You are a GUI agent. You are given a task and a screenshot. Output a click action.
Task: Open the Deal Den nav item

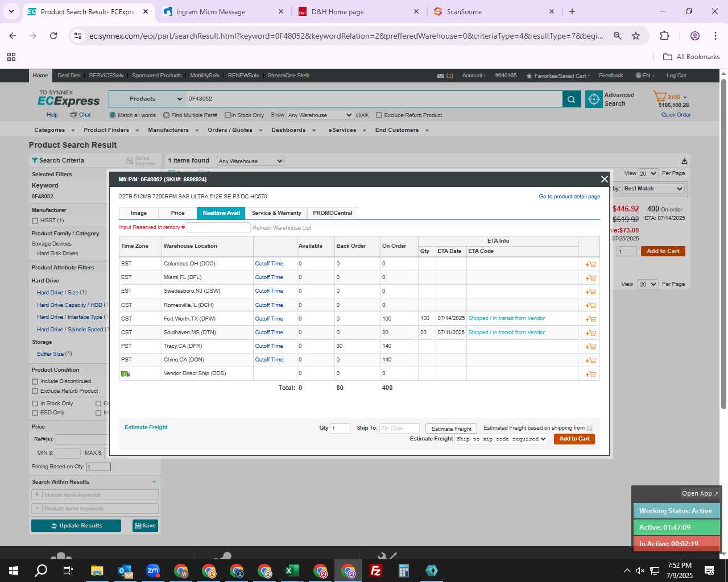click(x=69, y=76)
